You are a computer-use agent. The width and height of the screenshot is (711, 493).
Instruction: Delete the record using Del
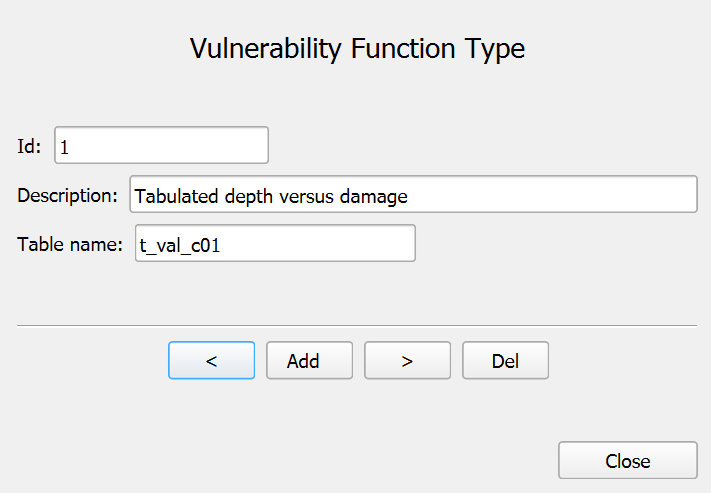point(505,361)
